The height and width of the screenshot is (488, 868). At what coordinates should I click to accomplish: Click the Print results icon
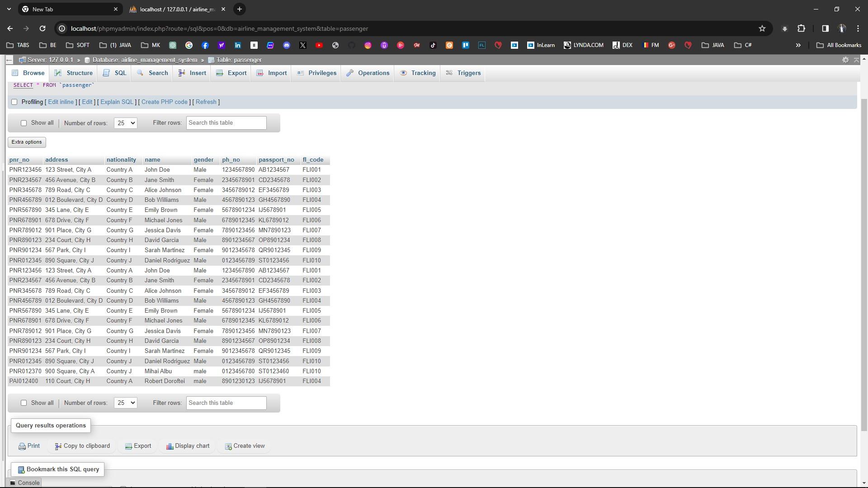pyautogui.click(x=22, y=446)
